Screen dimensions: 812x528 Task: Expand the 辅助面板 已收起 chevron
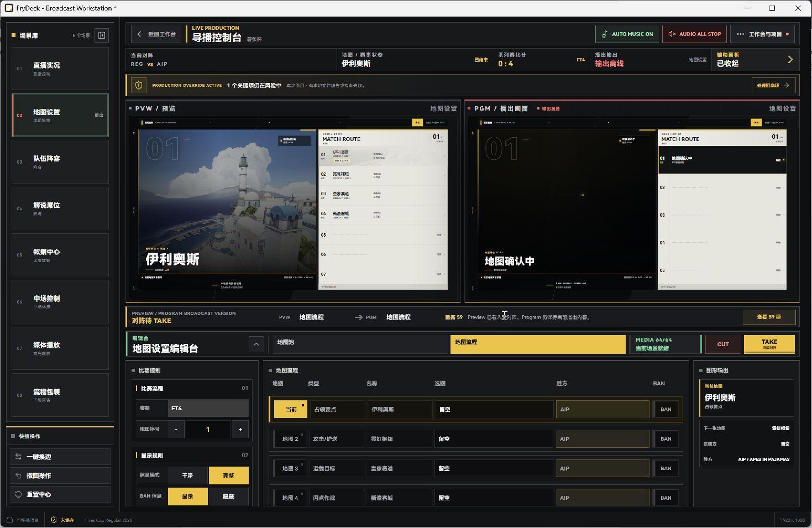[x=790, y=60]
